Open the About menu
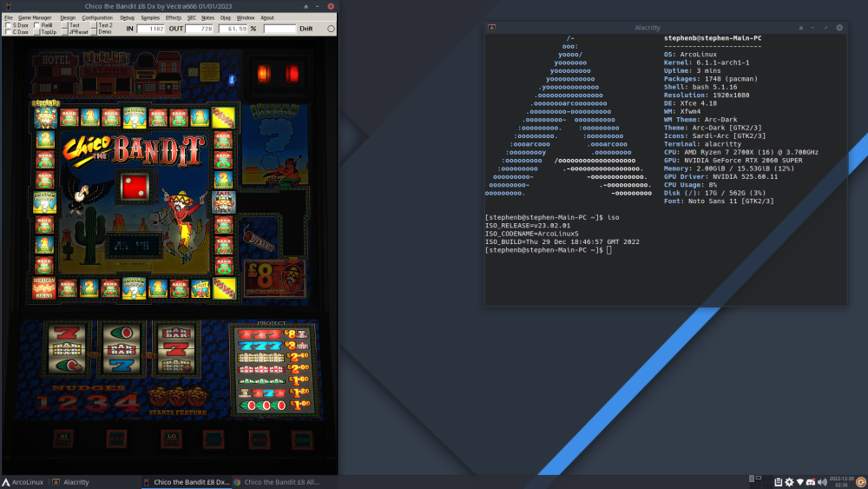 (267, 17)
